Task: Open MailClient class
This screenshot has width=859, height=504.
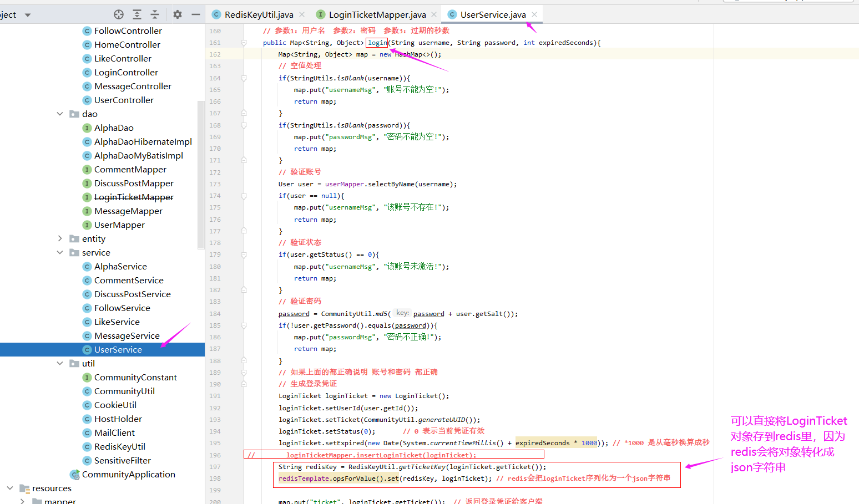Action: pos(114,432)
